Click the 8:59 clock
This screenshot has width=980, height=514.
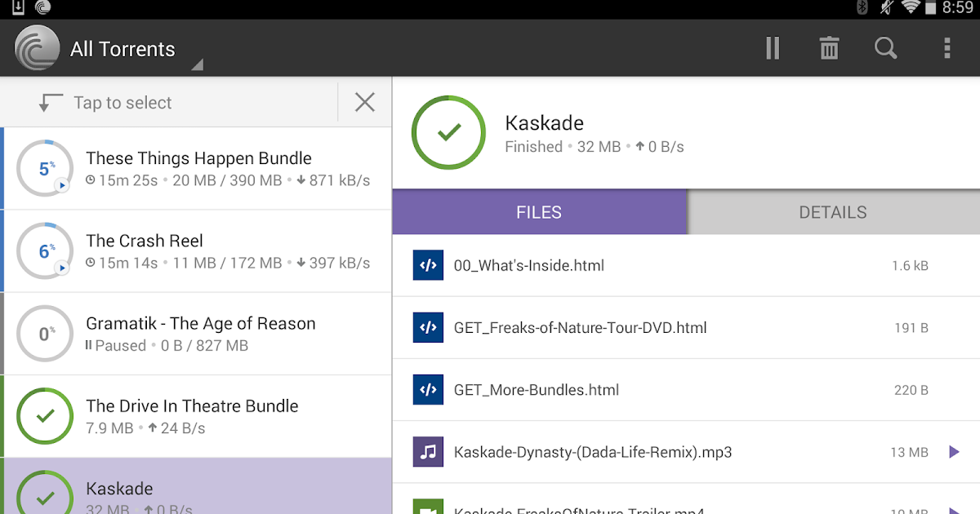(958, 7)
